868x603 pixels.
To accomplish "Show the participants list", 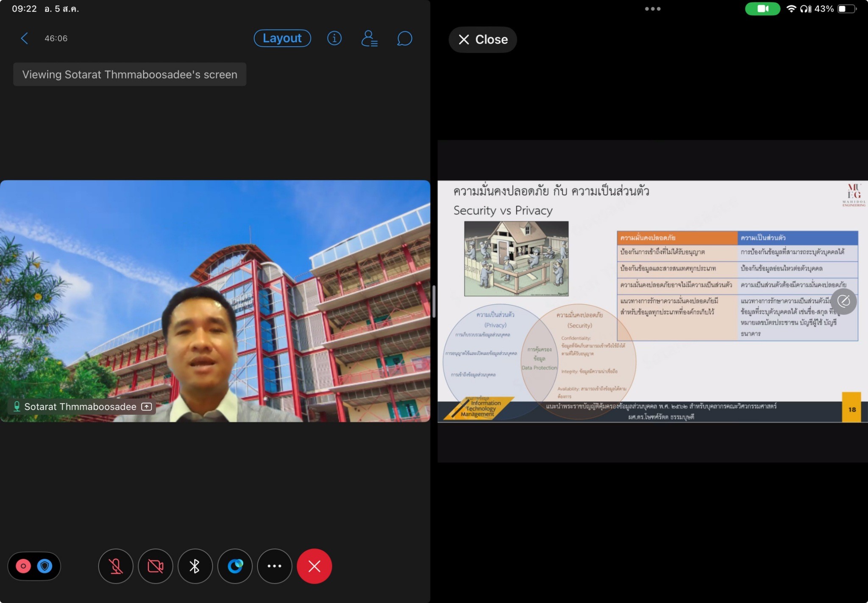I will click(x=369, y=39).
